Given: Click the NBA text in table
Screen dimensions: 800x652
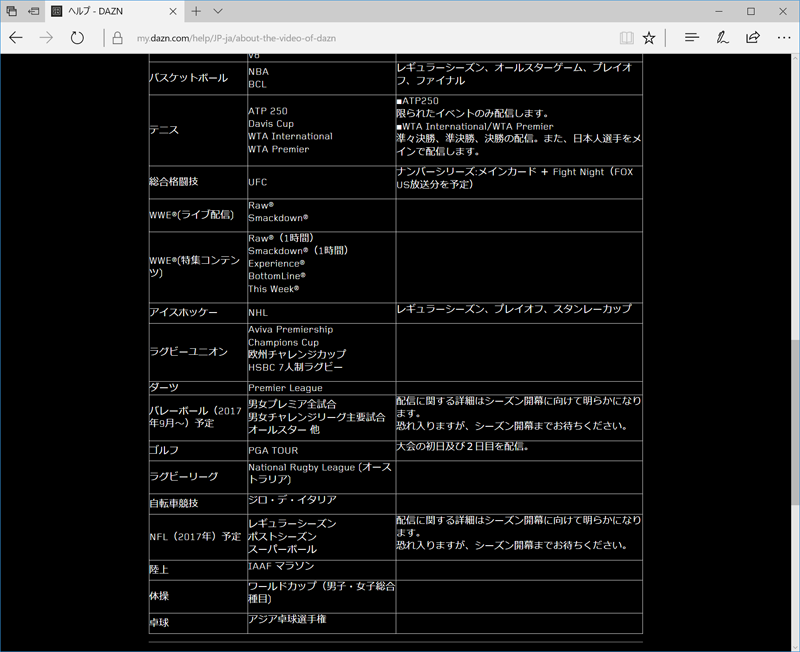Looking at the screenshot, I should pos(259,72).
